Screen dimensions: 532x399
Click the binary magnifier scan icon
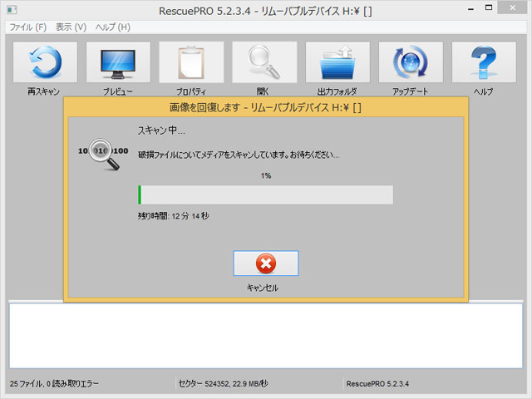pos(103,154)
